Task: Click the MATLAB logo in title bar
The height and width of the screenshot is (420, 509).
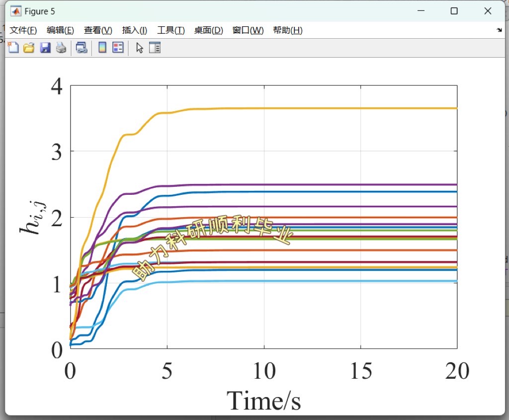Action: click(x=15, y=11)
